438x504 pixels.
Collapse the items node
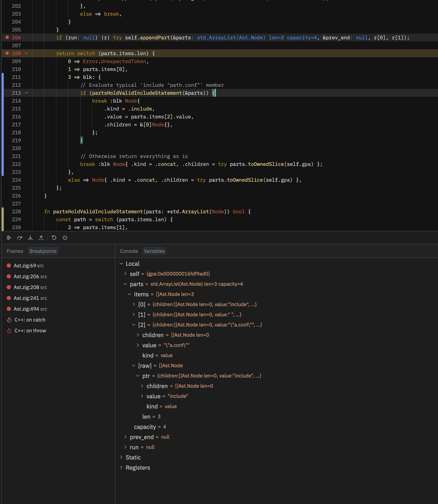(129, 294)
